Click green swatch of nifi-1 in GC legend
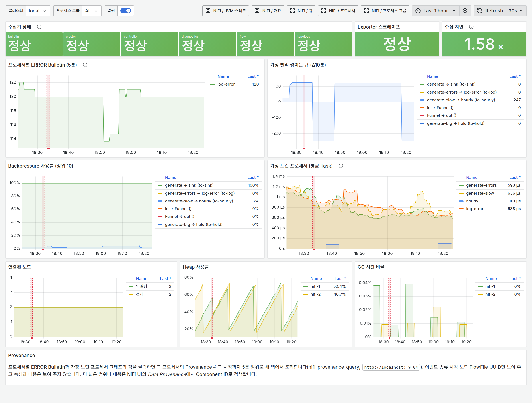Screen dimensions: 532x403 tap(480, 286)
